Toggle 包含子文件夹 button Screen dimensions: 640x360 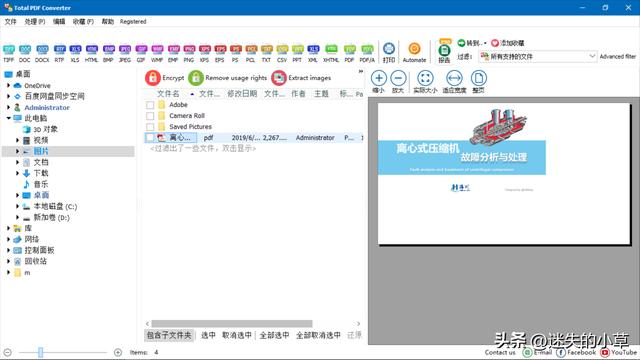click(169, 336)
